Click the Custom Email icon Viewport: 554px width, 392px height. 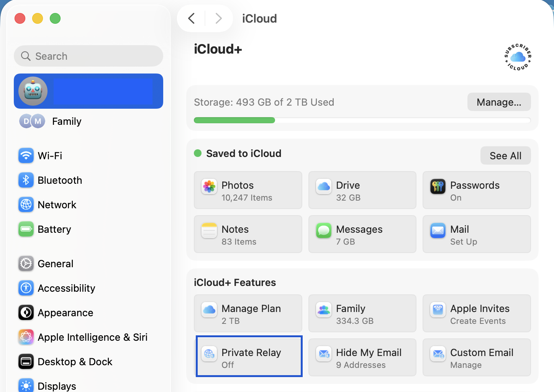coord(438,354)
